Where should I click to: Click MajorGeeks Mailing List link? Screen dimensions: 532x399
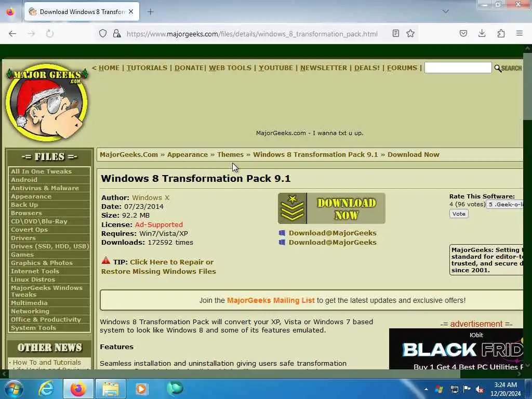pos(271,300)
